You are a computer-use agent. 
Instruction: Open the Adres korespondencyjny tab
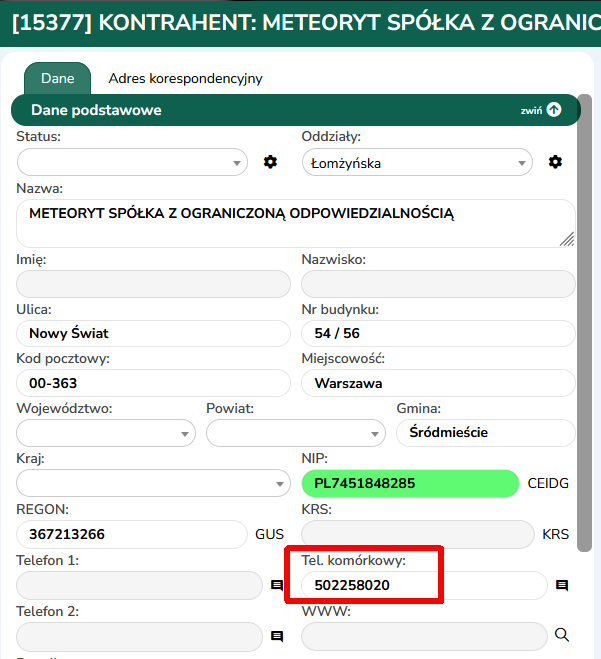coord(185,78)
